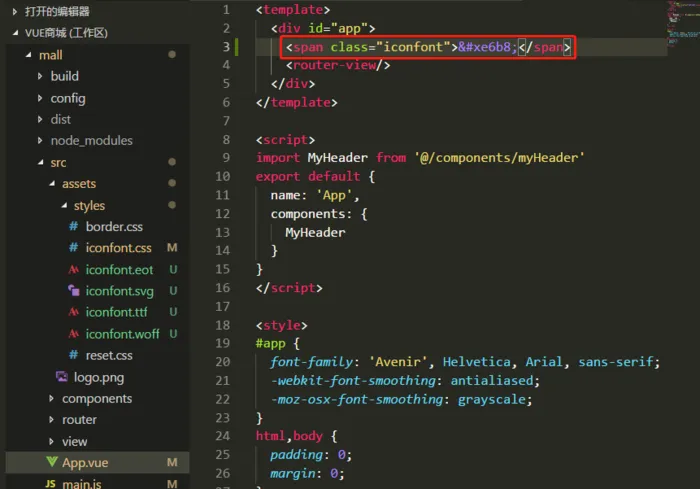The image size is (700, 489).
Task: Click modified dot on the mall folder
Action: click(x=172, y=54)
